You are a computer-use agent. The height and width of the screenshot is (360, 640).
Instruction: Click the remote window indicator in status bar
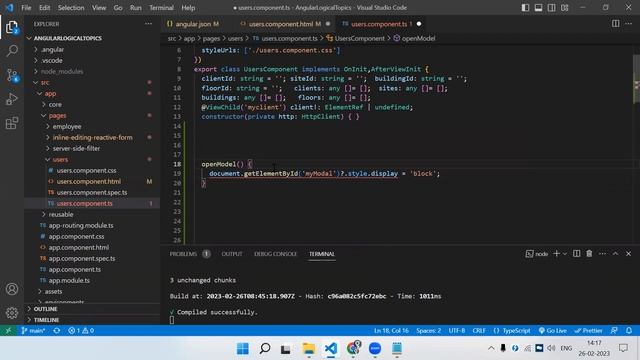point(8,331)
